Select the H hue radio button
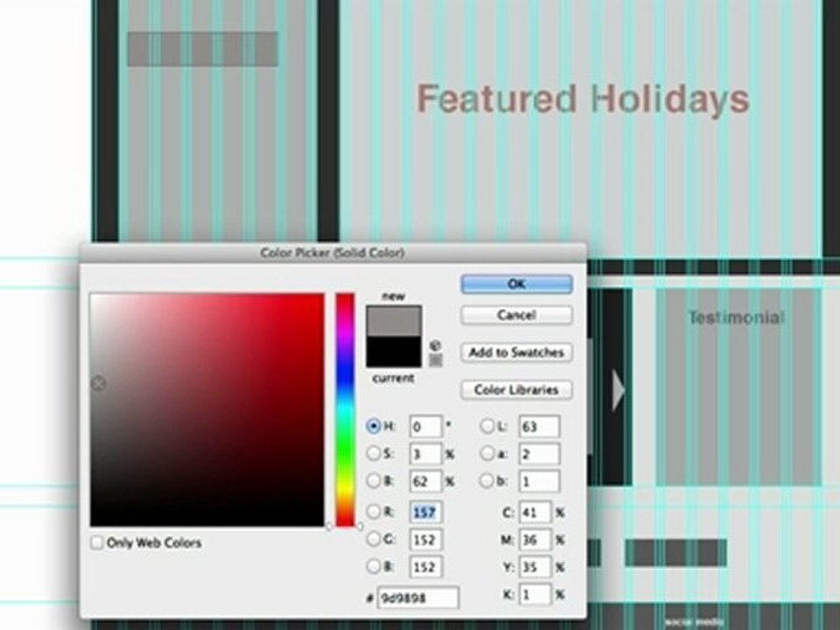 pyautogui.click(x=374, y=426)
